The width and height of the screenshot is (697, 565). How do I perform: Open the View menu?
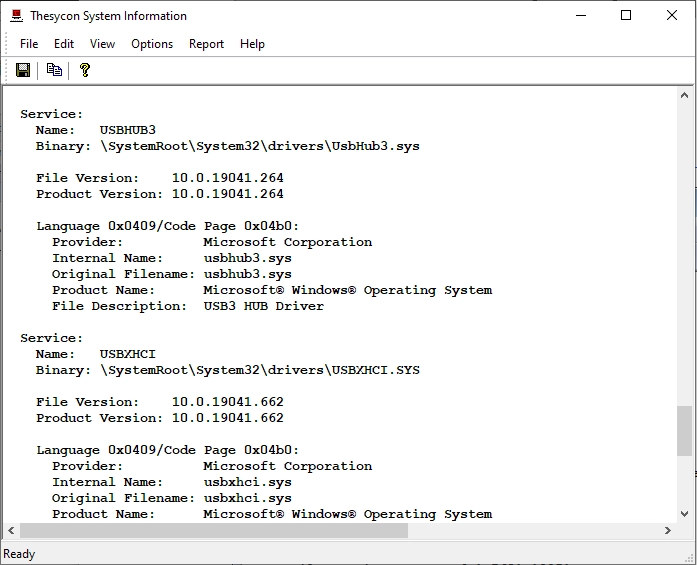(102, 44)
